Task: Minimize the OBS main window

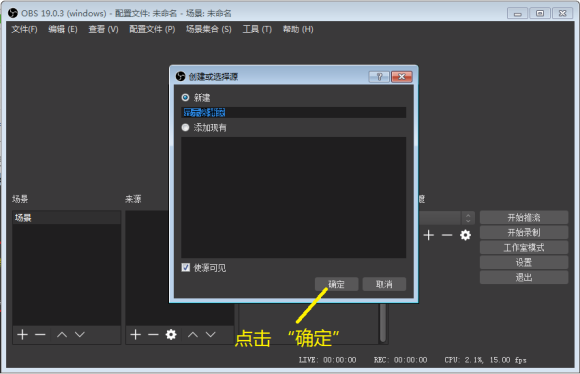Action: point(517,14)
